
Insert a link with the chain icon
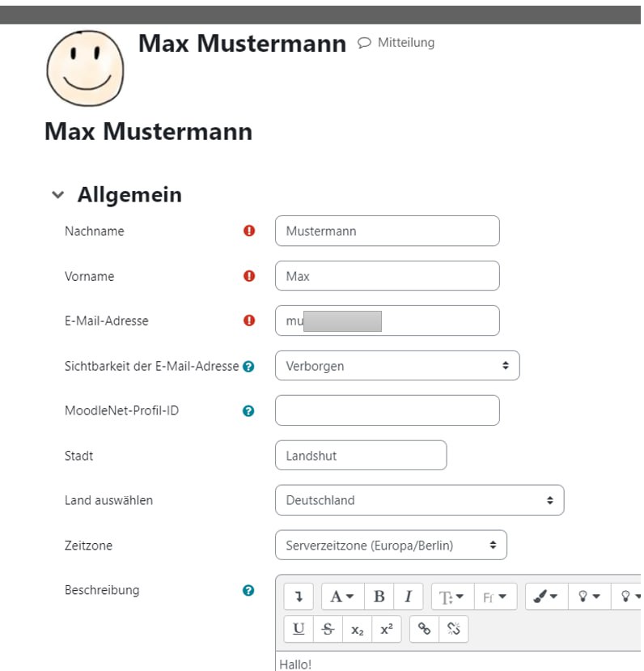pos(424,629)
